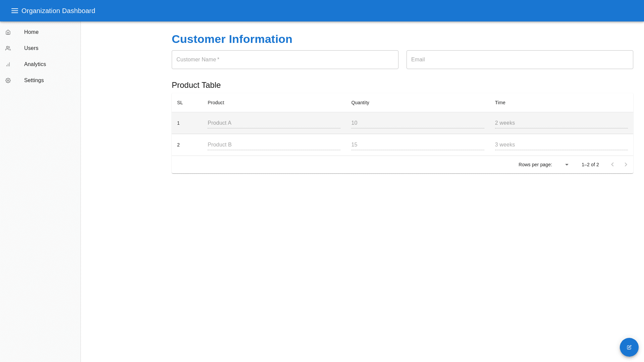
Task: Click the Analytics bar chart icon
Action: 8,64
